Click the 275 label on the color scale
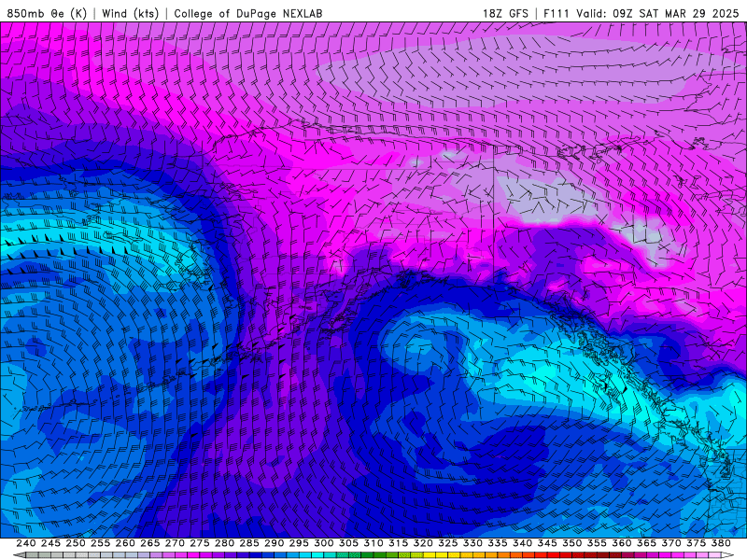This screenshot has width=747, height=560. point(200,543)
